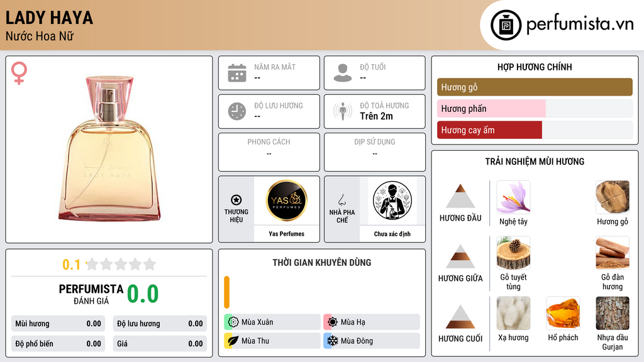644x362 pixels.
Task: Select the Mùa Hạ season button
Action: point(372,322)
